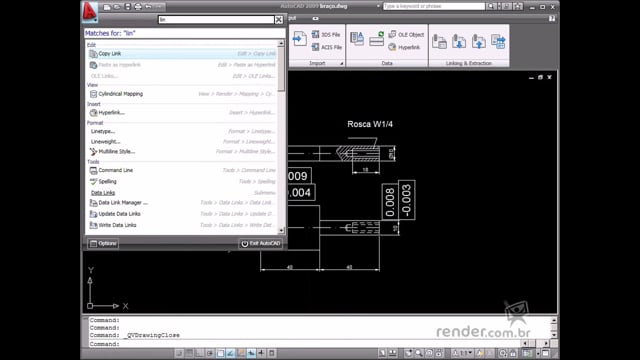Click the Redo arrow in title bar
The width and height of the screenshot is (640, 360).
click(159, 7)
